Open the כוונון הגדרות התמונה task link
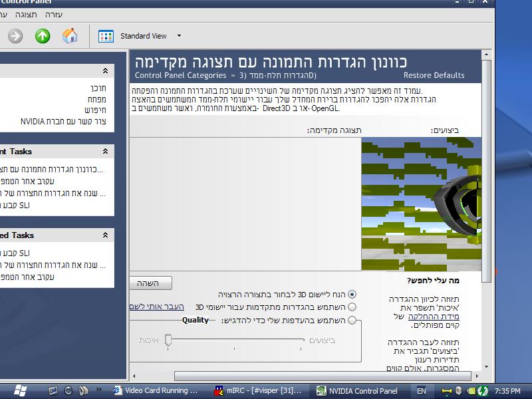 point(52,169)
